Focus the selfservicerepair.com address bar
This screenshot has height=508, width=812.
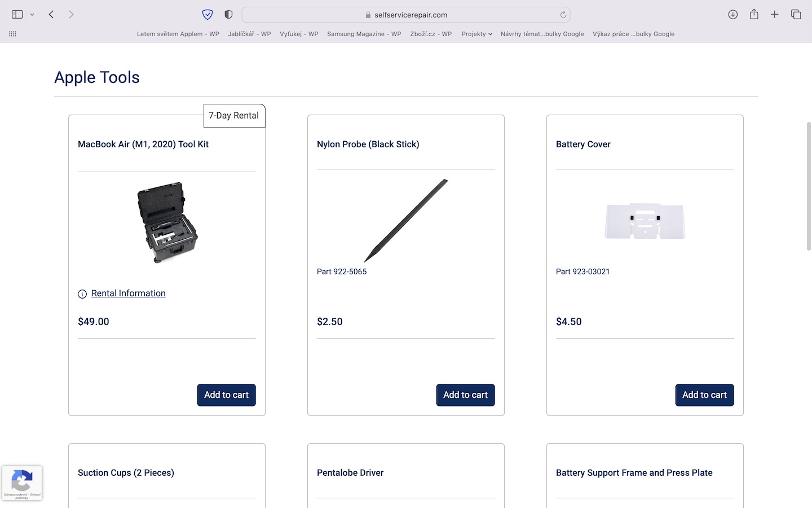pyautogui.click(x=406, y=15)
